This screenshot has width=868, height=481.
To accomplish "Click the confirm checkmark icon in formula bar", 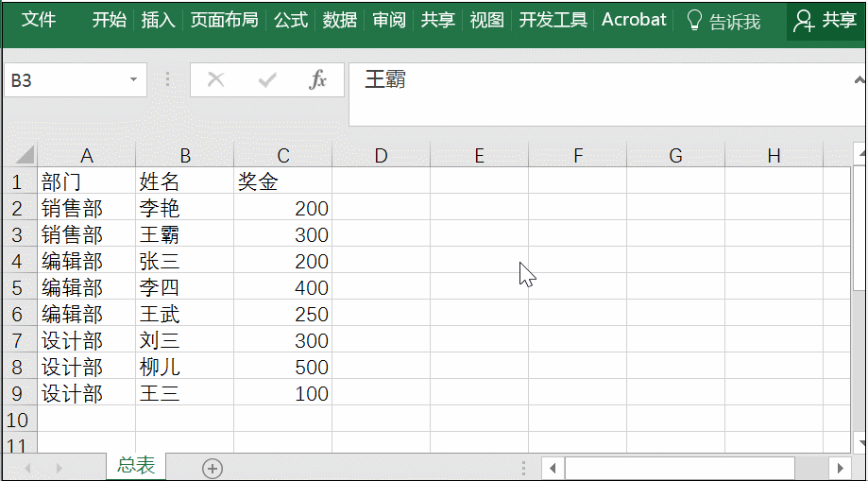I will pos(267,80).
